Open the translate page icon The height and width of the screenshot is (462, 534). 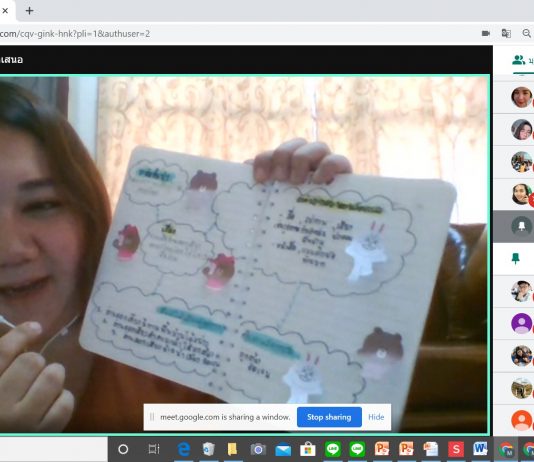click(506, 33)
